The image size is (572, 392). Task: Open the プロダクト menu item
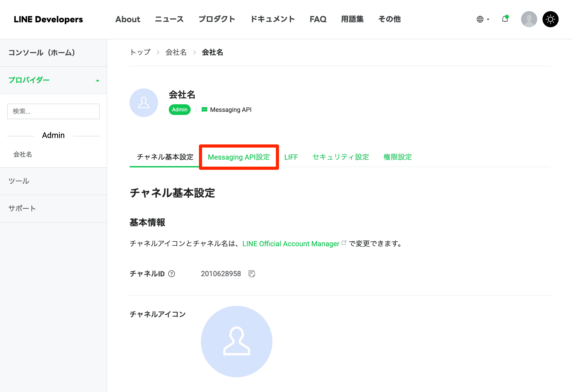(217, 19)
